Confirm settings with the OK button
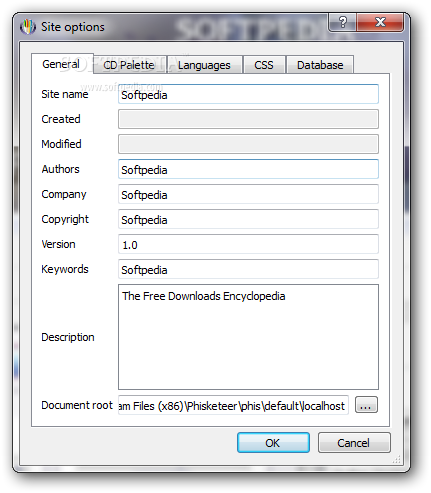Viewport: 431px width, 493px height. pos(273,443)
